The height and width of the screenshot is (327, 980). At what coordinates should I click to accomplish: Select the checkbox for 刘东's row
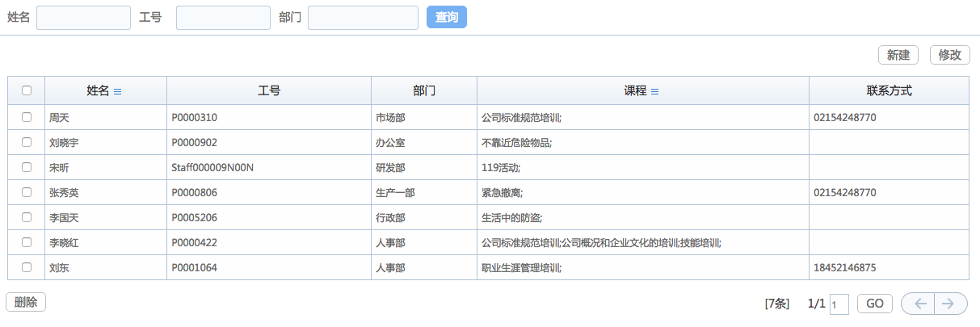27,267
